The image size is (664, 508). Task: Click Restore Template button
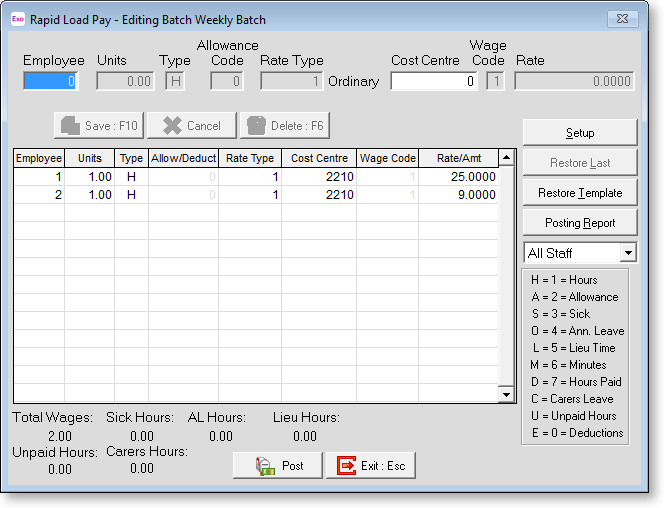tap(579, 193)
